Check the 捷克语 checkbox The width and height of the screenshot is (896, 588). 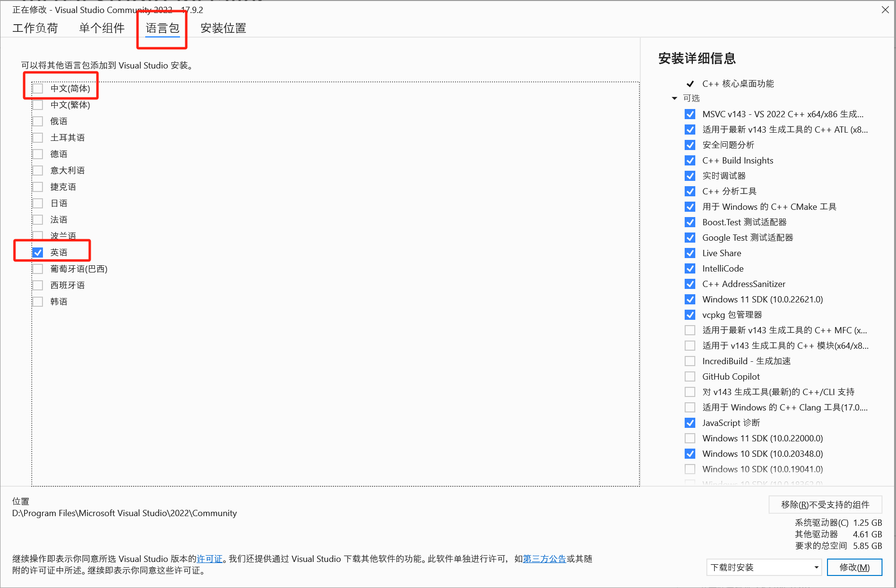(38, 187)
